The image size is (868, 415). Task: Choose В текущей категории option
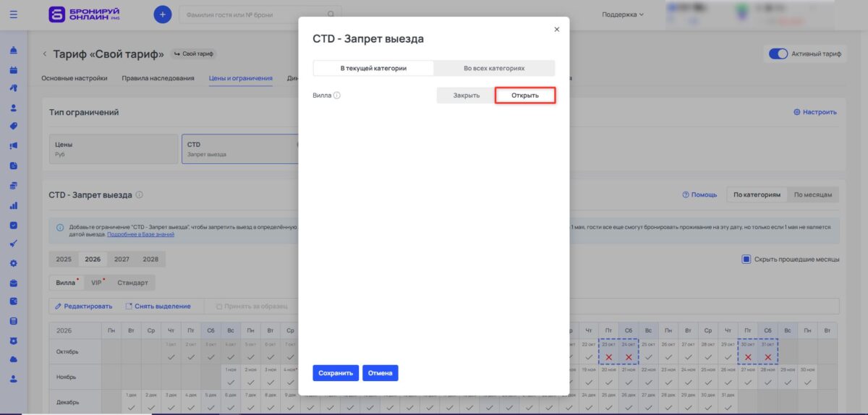373,68
